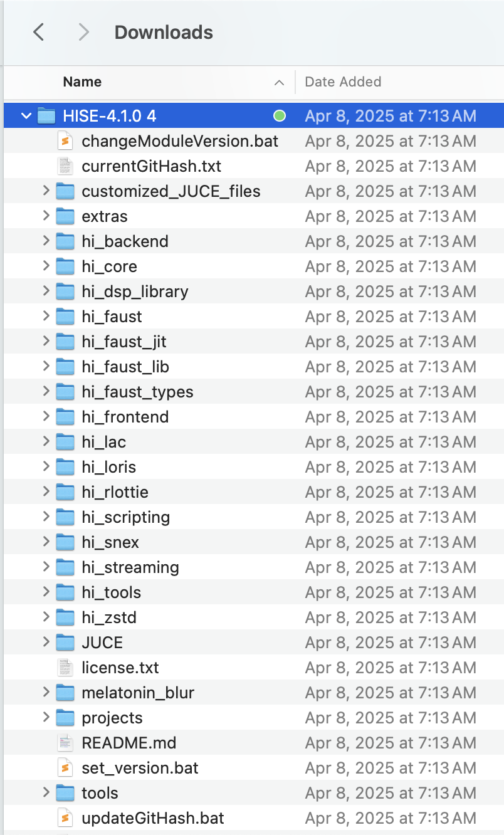The image size is (504, 835).
Task: Expand the hi_rlottie folder
Action: [46, 492]
